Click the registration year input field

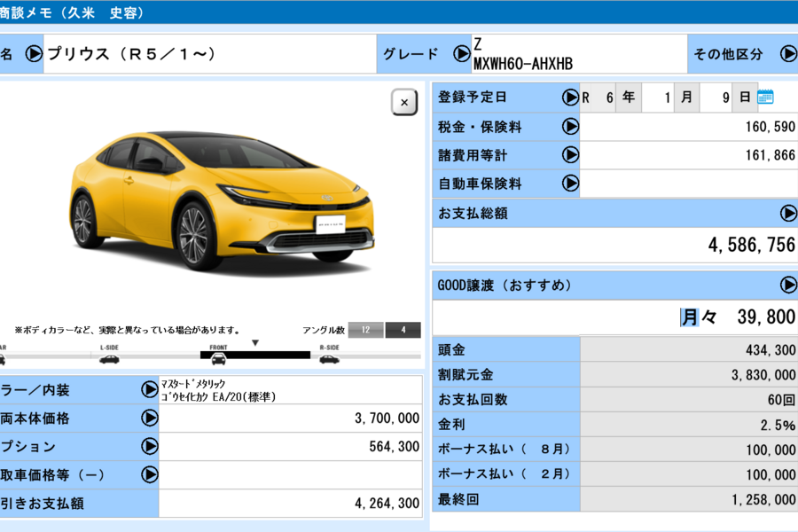(x=599, y=98)
